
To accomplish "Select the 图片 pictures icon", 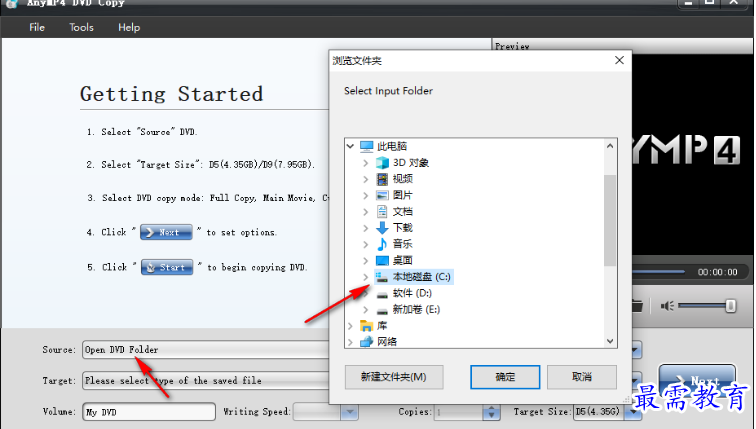I will pos(382,195).
